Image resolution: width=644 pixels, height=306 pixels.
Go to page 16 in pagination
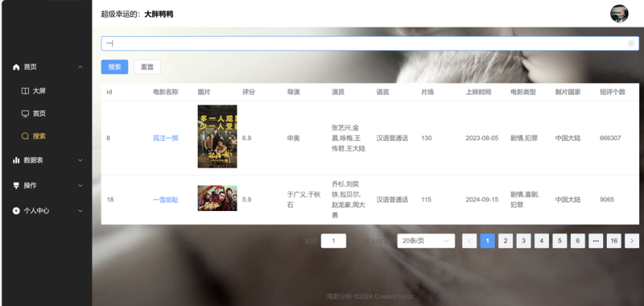coord(613,241)
